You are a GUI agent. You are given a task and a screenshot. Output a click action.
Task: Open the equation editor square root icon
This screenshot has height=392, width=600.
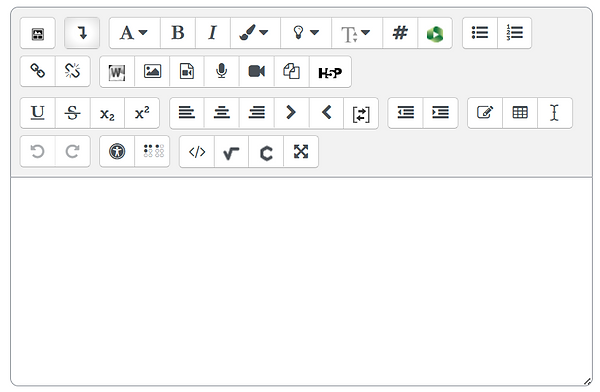click(232, 152)
